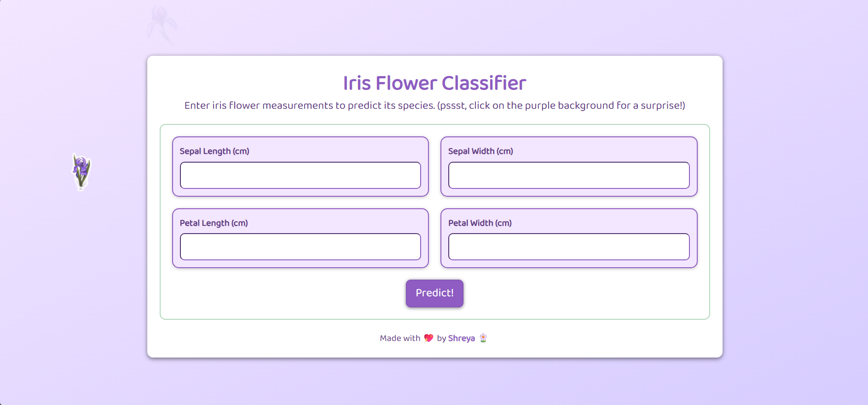Open the Shreya author link

(x=461, y=338)
